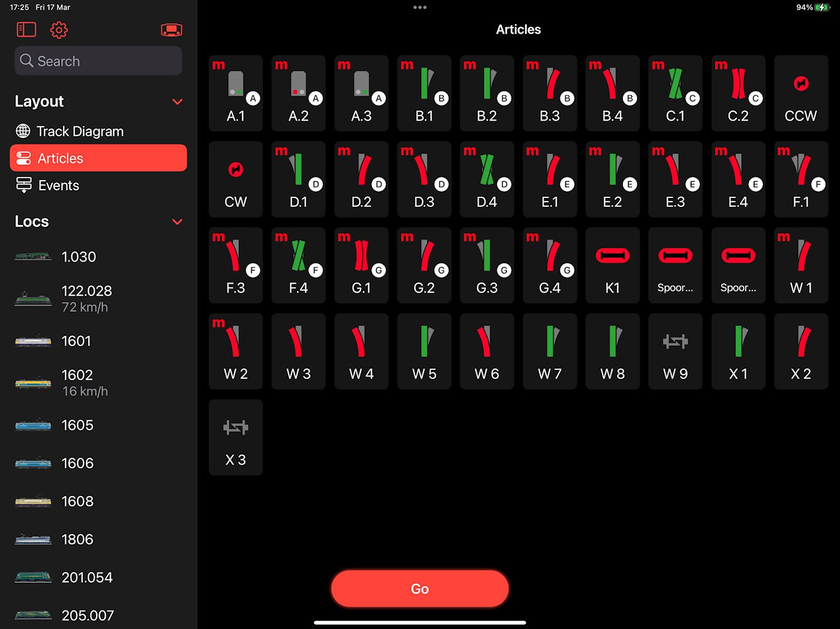Switch turnout G.4
The image size is (840, 629).
[550, 265]
